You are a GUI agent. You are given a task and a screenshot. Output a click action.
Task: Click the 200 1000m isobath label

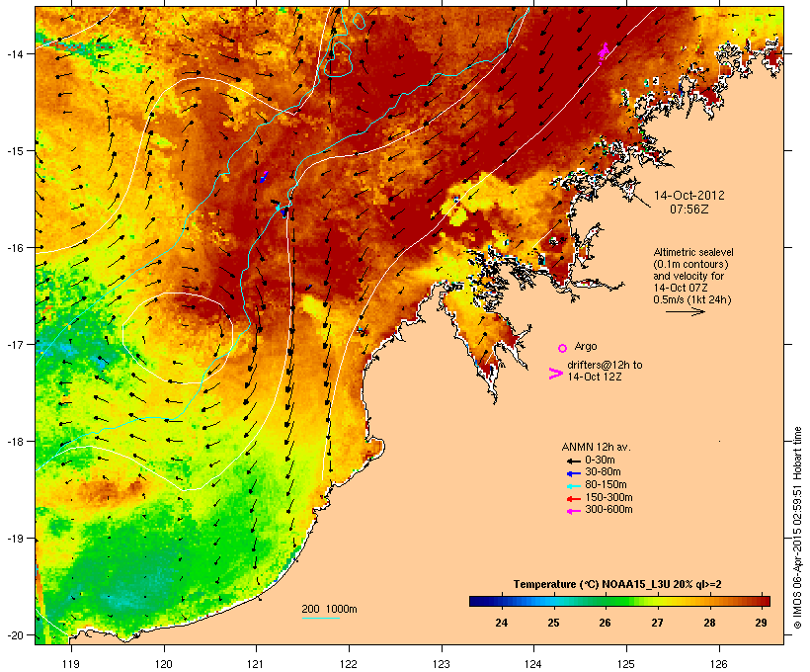tap(329, 609)
